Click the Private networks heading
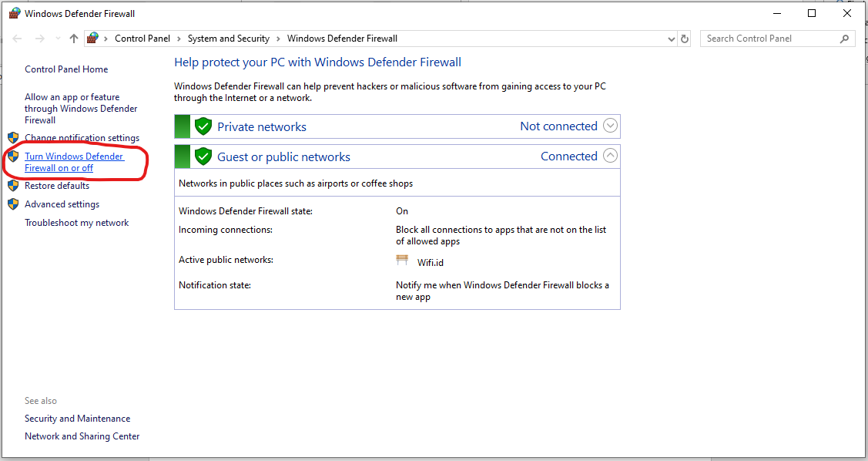This screenshot has width=868, height=461. [x=262, y=127]
